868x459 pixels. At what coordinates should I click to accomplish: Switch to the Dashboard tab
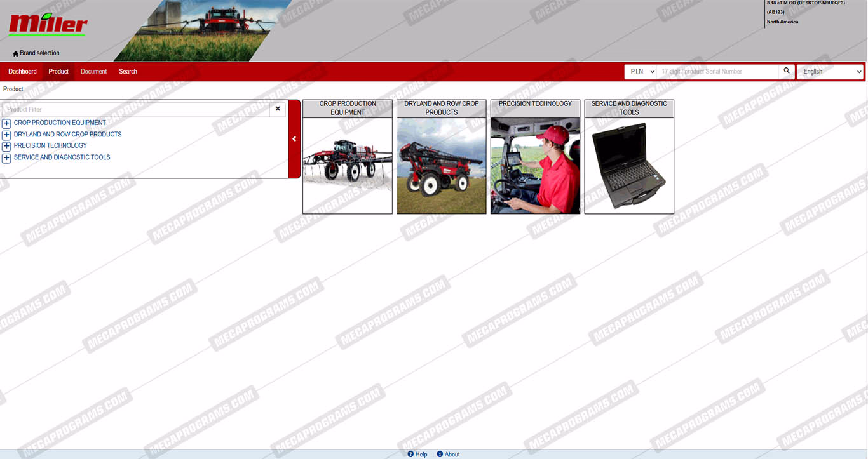coord(22,72)
